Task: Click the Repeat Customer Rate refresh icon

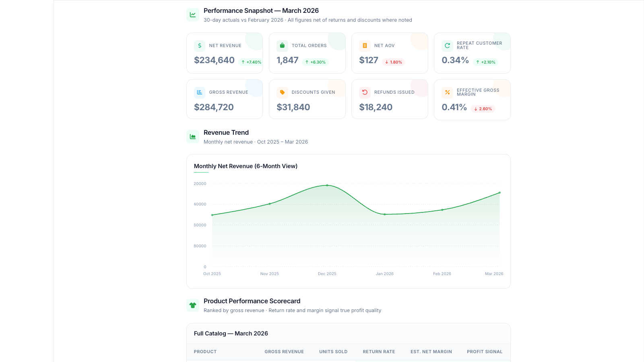Action: pos(447,46)
